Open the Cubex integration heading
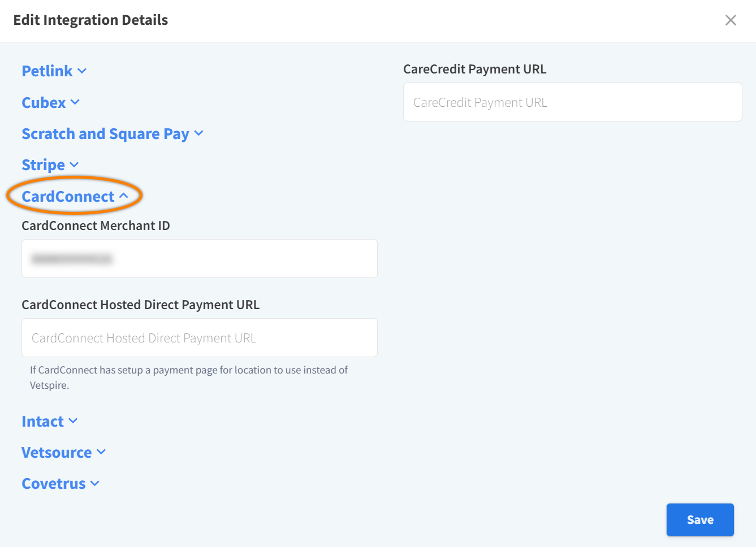Viewport: 756px width, 547px height. pos(44,103)
